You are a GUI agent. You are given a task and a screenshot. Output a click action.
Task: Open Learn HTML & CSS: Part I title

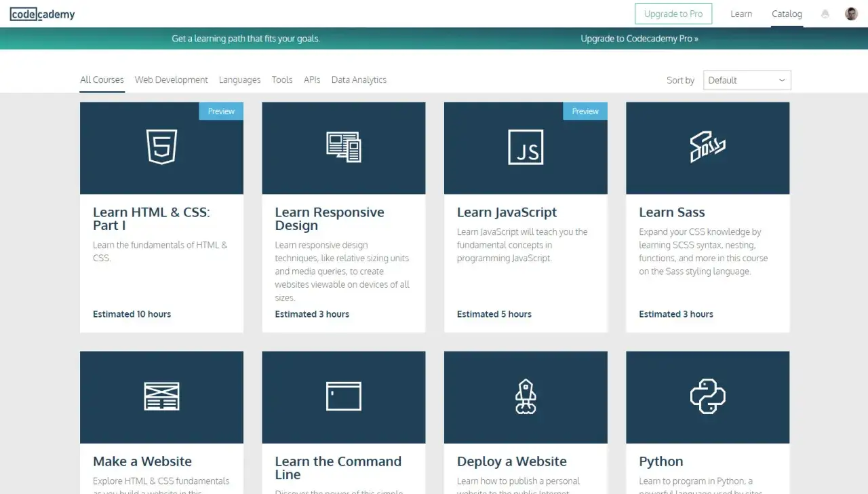[x=151, y=218]
